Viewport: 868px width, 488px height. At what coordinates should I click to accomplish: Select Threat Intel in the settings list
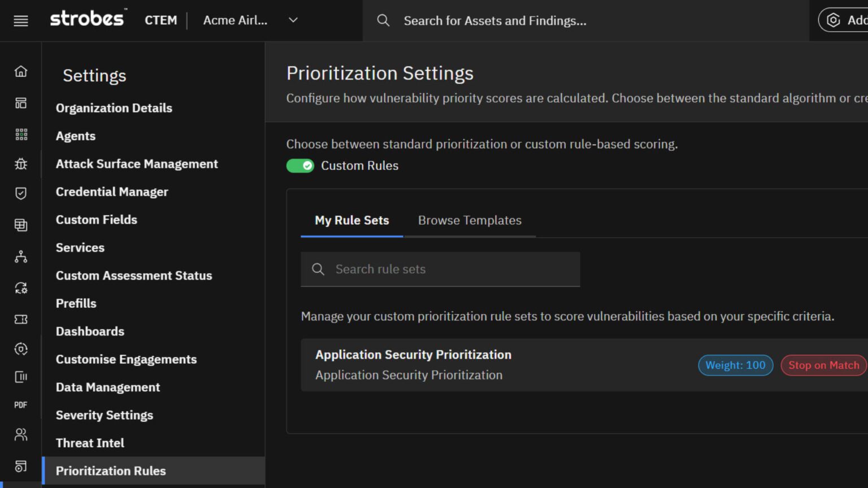(90, 443)
